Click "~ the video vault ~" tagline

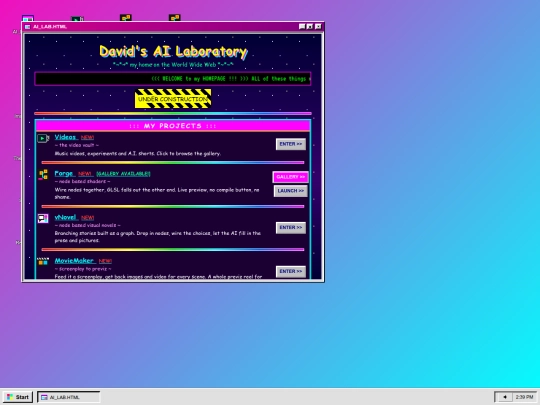click(x=76, y=145)
